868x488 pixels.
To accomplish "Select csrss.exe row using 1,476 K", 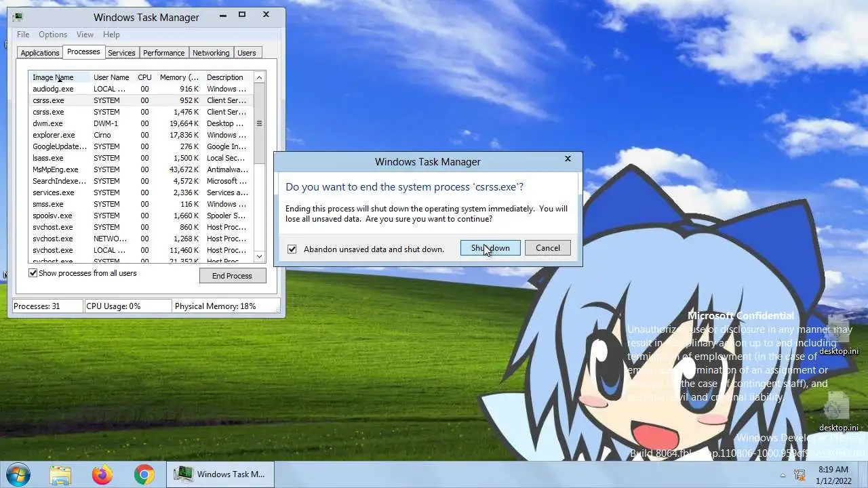I will [x=140, y=112].
